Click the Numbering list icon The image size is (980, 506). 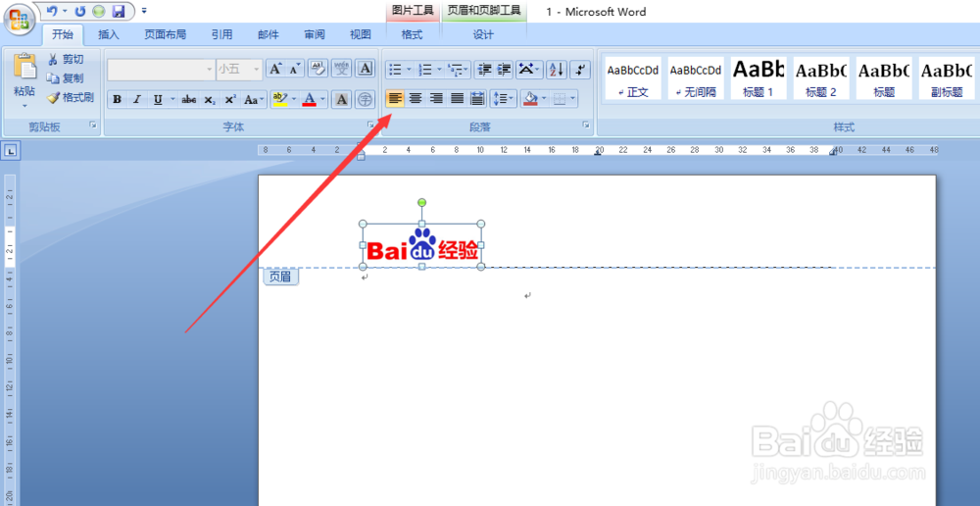click(425, 69)
